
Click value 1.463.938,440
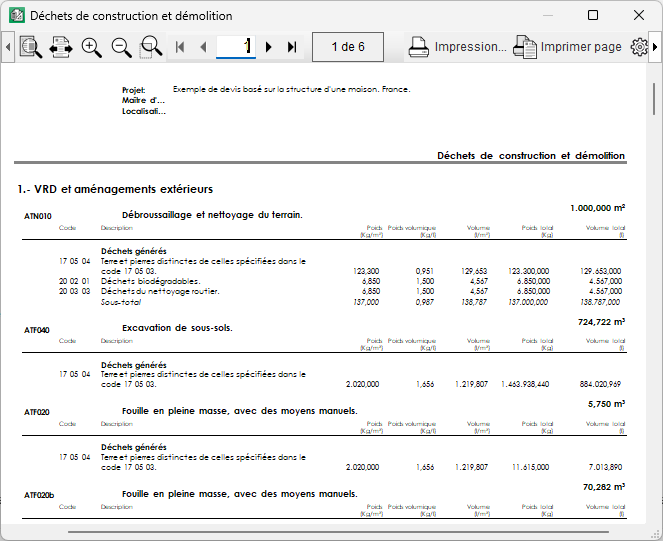coord(525,384)
